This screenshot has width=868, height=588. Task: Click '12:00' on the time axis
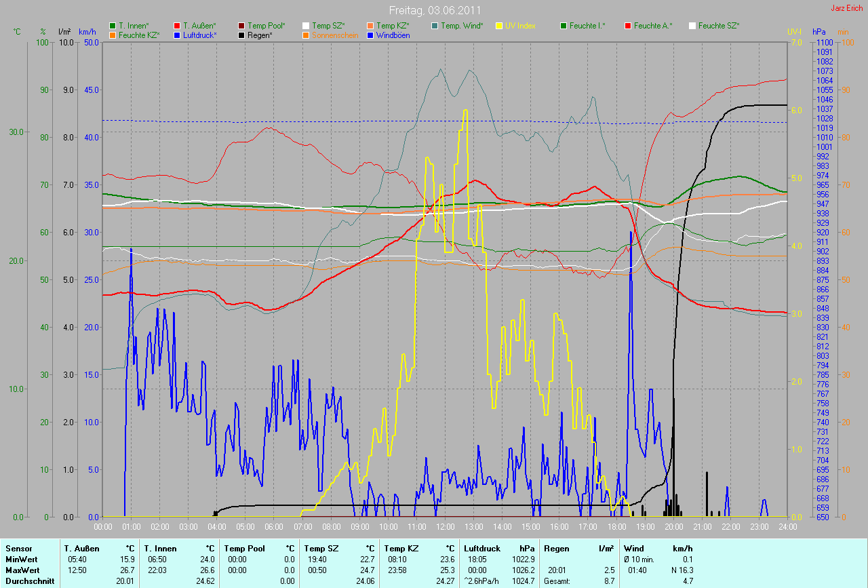pyautogui.click(x=445, y=526)
